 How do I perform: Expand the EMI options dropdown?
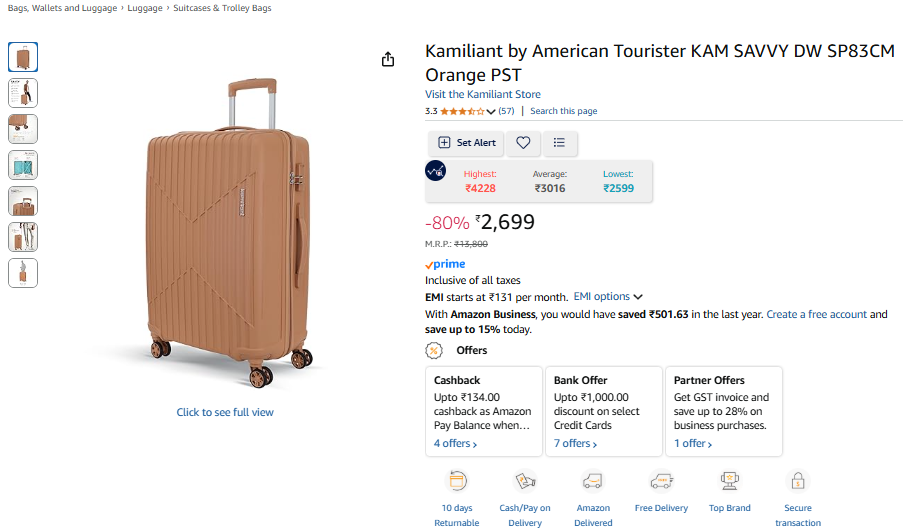tap(608, 297)
